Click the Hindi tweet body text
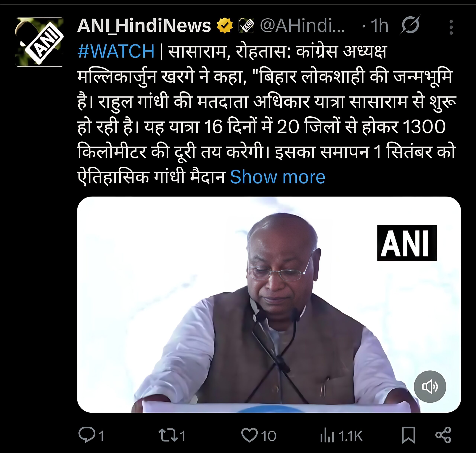Viewport: 476px width, 453px height. click(x=266, y=114)
